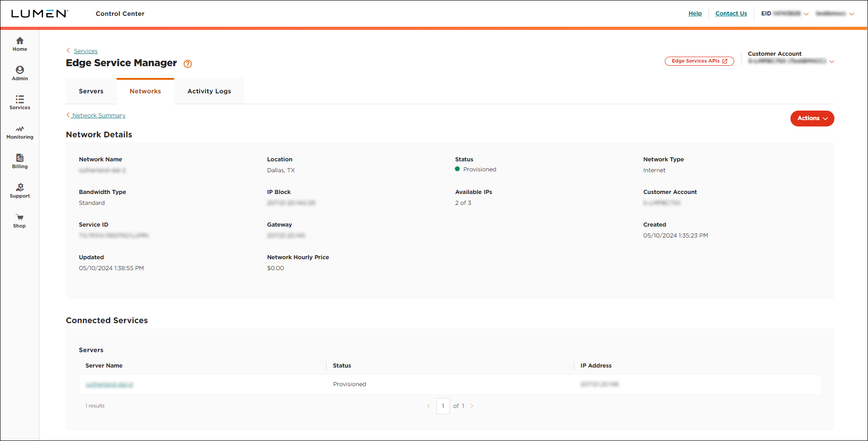Image resolution: width=868 pixels, height=441 pixels.
Task: Click the Control Center header text
Action: 120,14
